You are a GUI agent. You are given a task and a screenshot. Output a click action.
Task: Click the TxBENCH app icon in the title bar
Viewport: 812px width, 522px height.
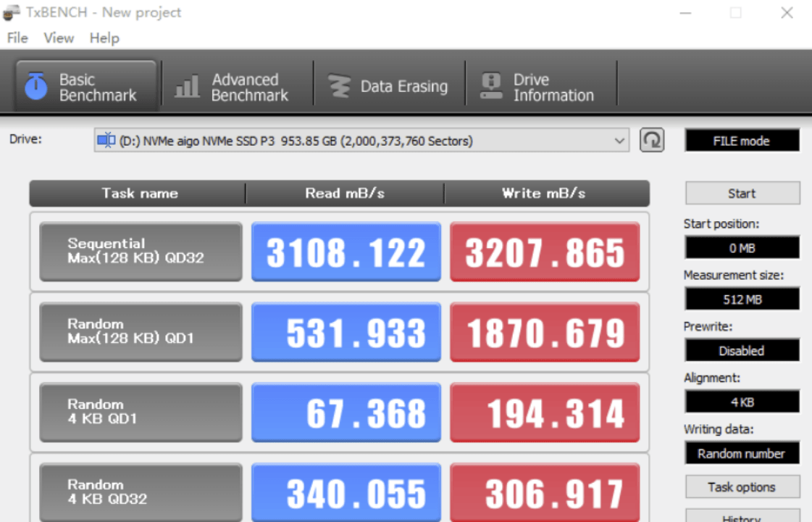[x=12, y=12]
